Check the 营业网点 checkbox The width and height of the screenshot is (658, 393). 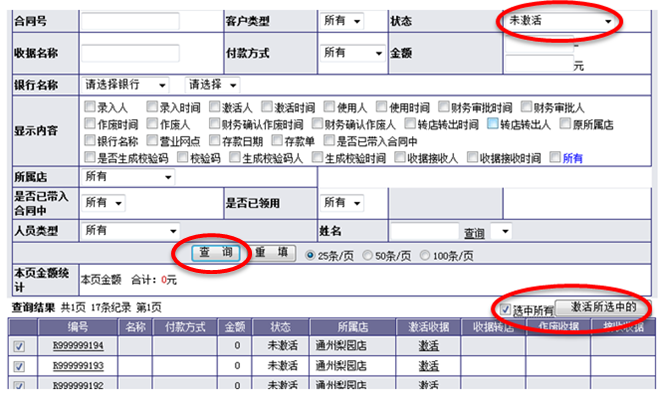tap(152, 140)
